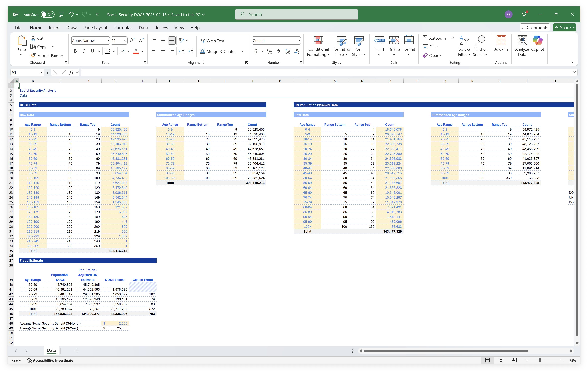This screenshot has width=588, height=373.
Task: Activate the Format Painter brush
Action: click(x=33, y=55)
